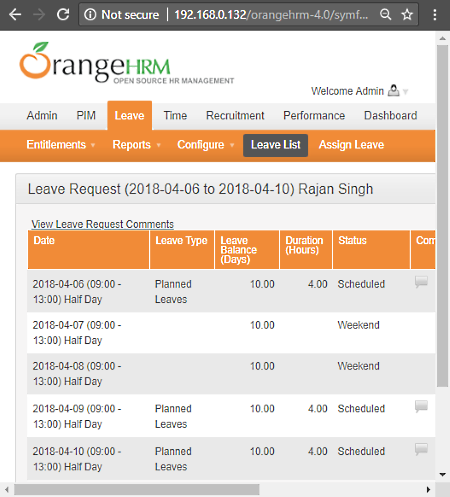The width and height of the screenshot is (450, 497).
Task: Click Planned Leaves in 2018-04-06 row
Action: tap(173, 292)
